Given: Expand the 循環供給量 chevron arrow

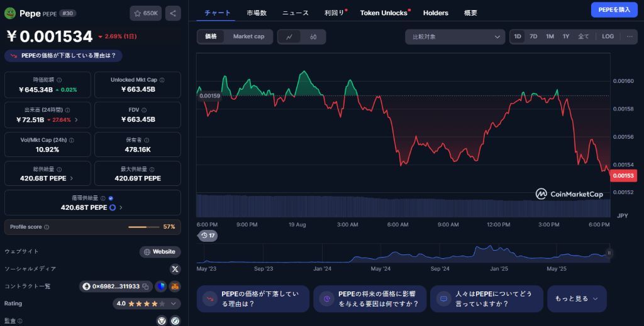Looking at the screenshot, I should [121, 207].
